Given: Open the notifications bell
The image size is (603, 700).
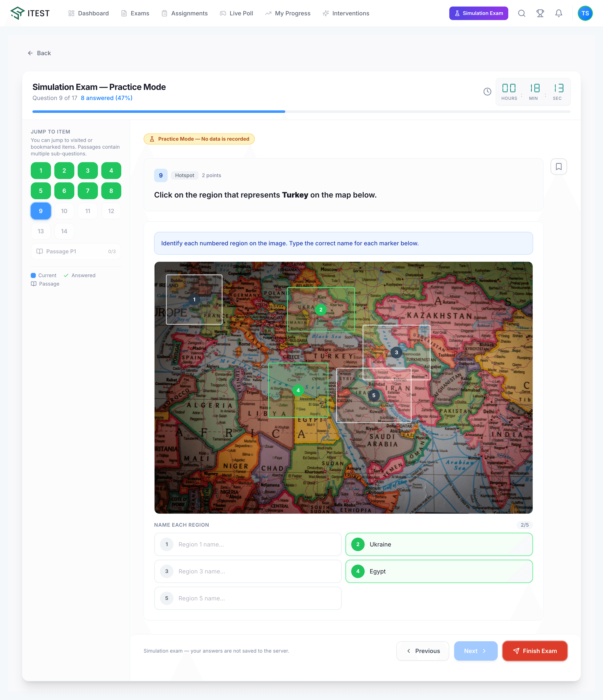Looking at the screenshot, I should 559,13.
